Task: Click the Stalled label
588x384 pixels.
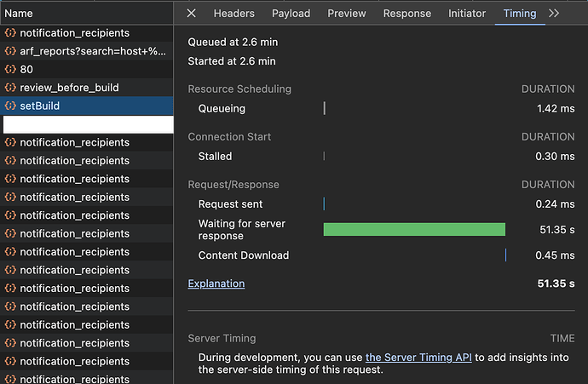Action: click(215, 156)
